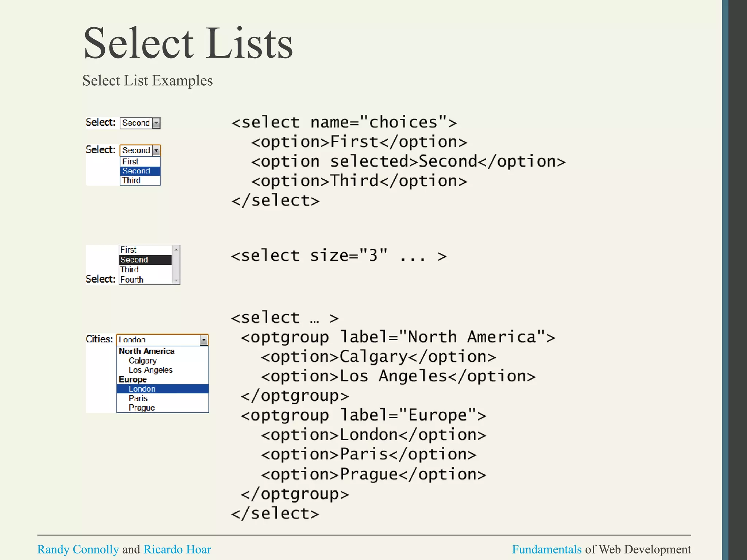Image resolution: width=747 pixels, height=560 pixels.
Task: Pick Calgary from the Cities list
Action: (x=163, y=361)
